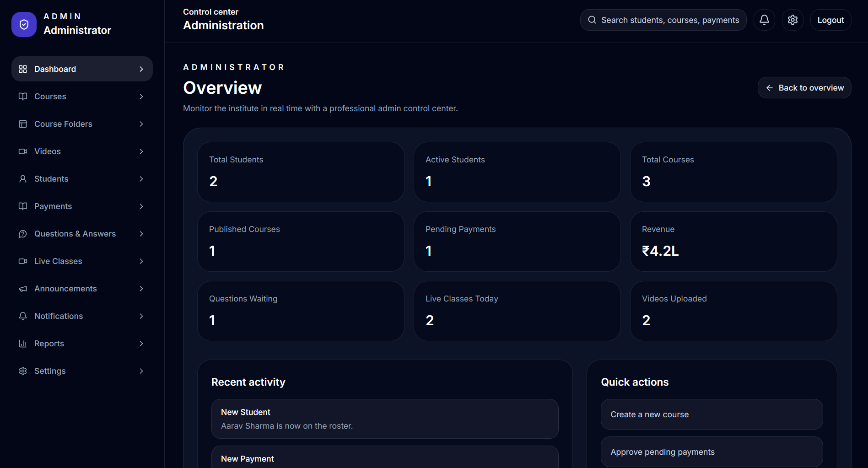Click the New Payment activity entry
Viewport: 868px width, 468px height.
(x=385, y=457)
